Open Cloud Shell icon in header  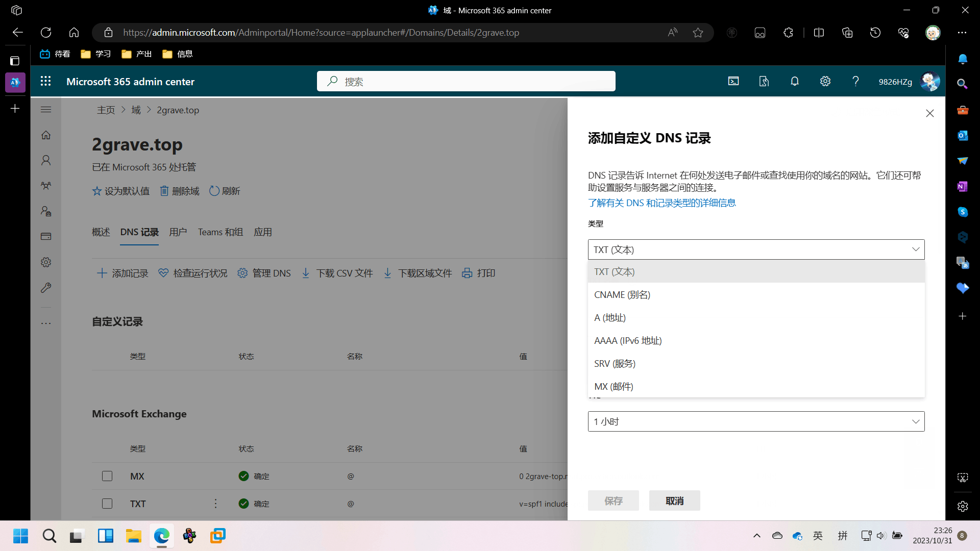click(733, 81)
